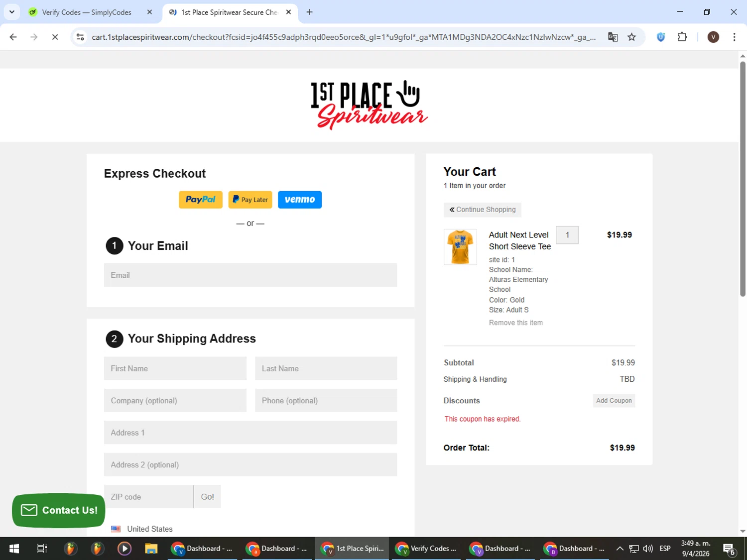Open the volume control in tray
Viewport: 747px width, 560px height.
click(648, 549)
